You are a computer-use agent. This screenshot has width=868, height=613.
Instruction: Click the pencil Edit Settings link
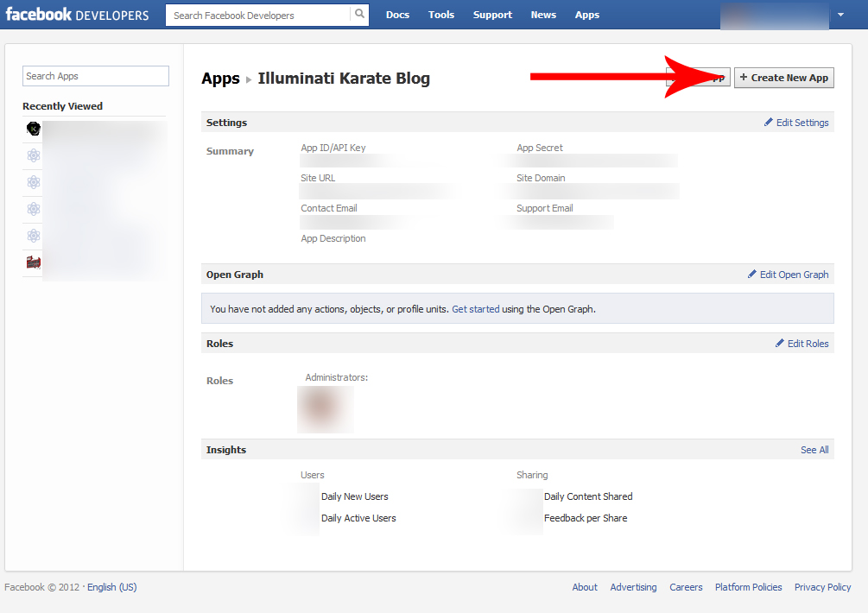pyautogui.click(x=796, y=123)
